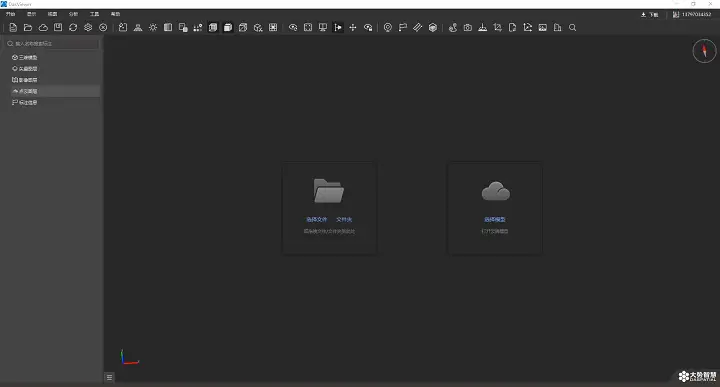Click the ruler measure toolbar icon

tap(417, 28)
